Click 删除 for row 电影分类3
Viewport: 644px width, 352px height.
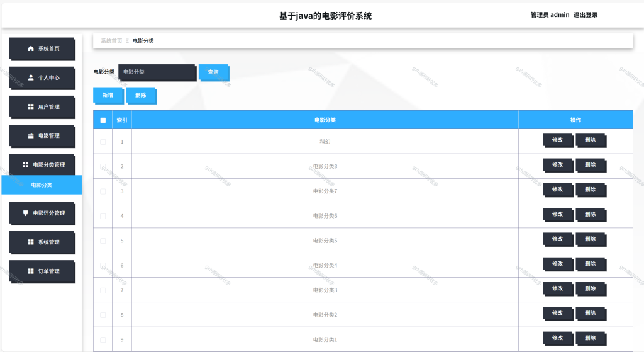coord(591,288)
